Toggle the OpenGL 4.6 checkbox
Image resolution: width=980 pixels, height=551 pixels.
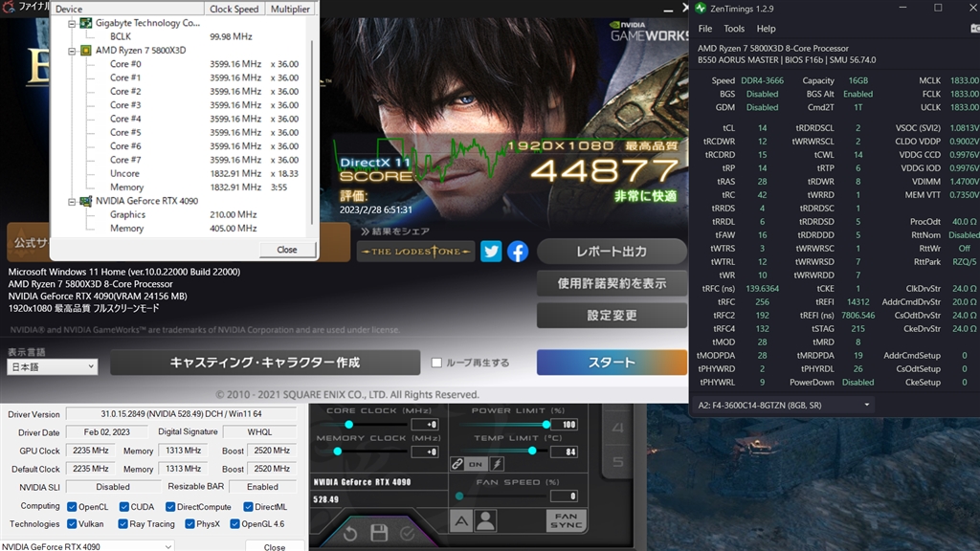coord(235,524)
